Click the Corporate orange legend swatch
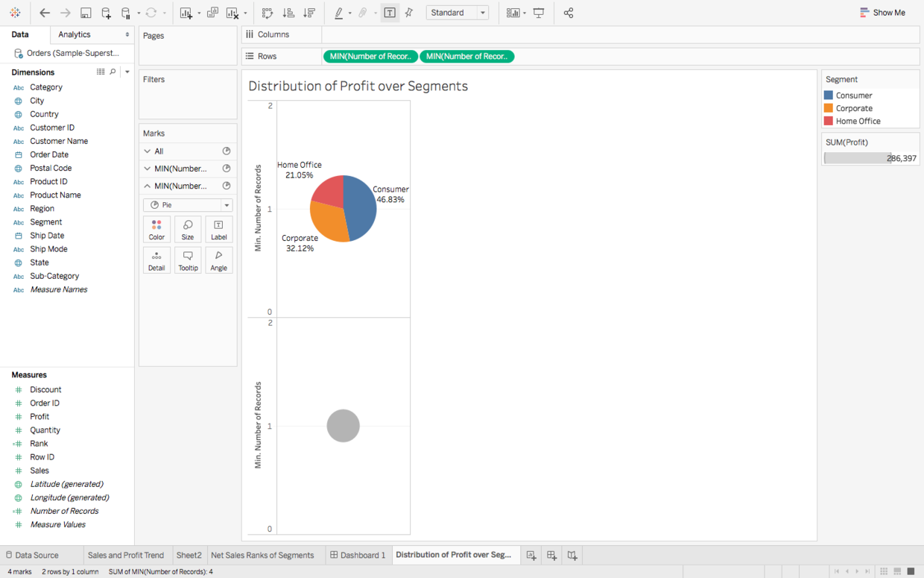 (x=829, y=108)
